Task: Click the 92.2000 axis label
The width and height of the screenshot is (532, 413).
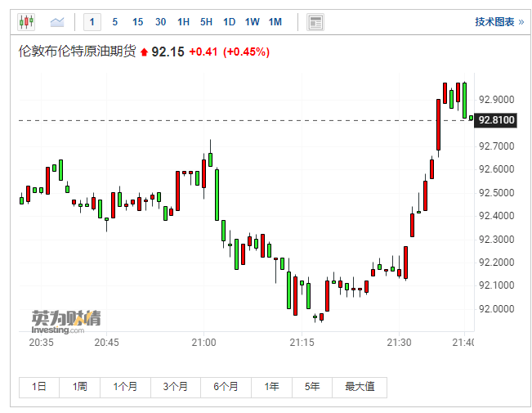Action: [x=496, y=263]
